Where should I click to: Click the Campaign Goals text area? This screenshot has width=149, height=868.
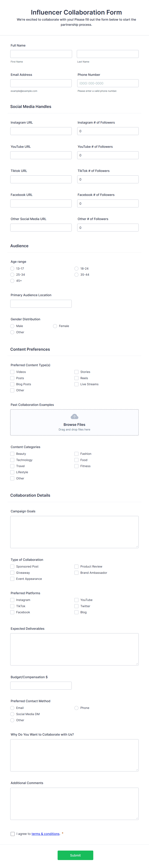point(74,532)
